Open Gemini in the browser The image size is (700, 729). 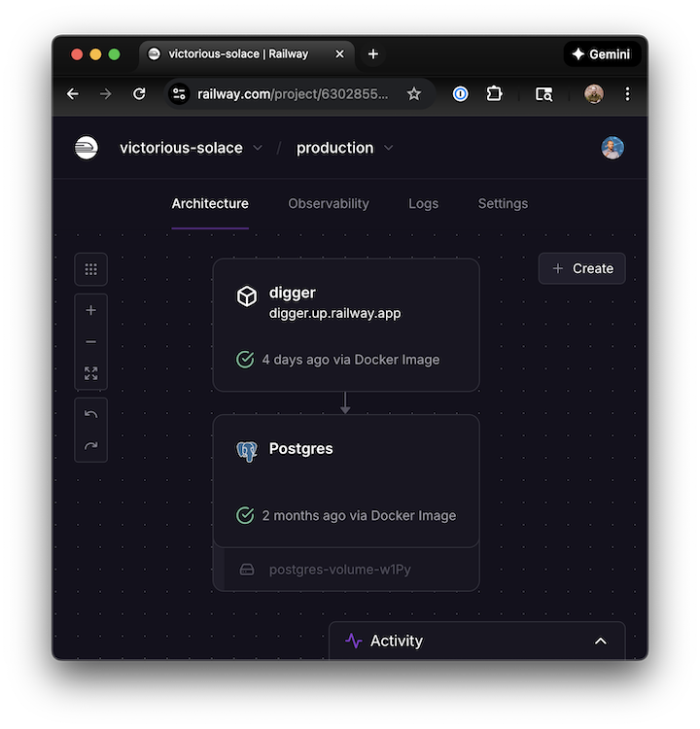tap(602, 53)
